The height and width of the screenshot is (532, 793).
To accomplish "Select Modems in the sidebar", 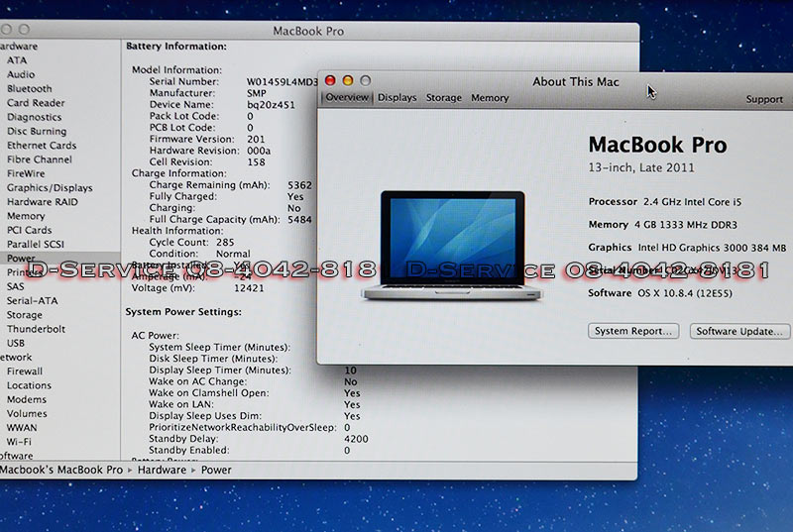I will 27,399.
